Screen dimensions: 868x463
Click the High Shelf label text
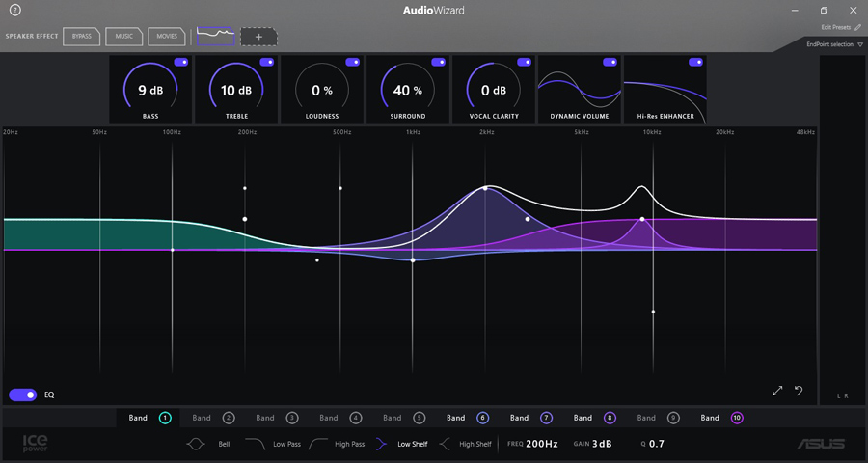[x=475, y=444]
